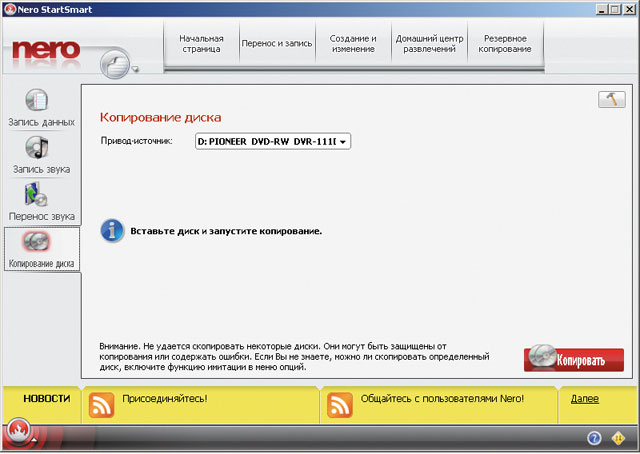Click the Внимание warning text paragraph
The image size is (640, 454).
pos(294,356)
